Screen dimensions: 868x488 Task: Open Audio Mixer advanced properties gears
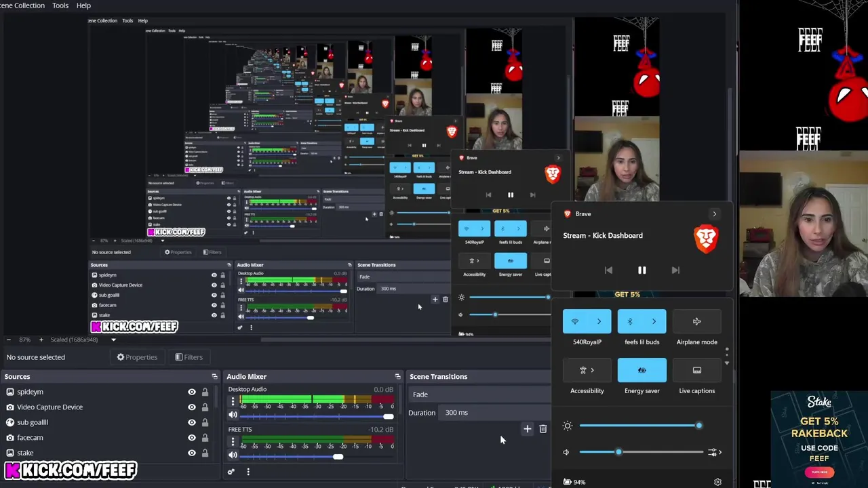(231, 472)
